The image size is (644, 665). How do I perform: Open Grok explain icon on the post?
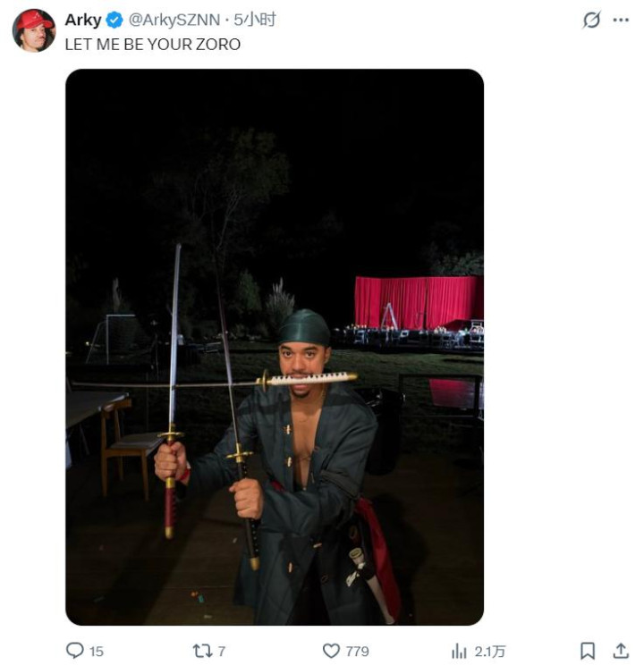[591, 20]
